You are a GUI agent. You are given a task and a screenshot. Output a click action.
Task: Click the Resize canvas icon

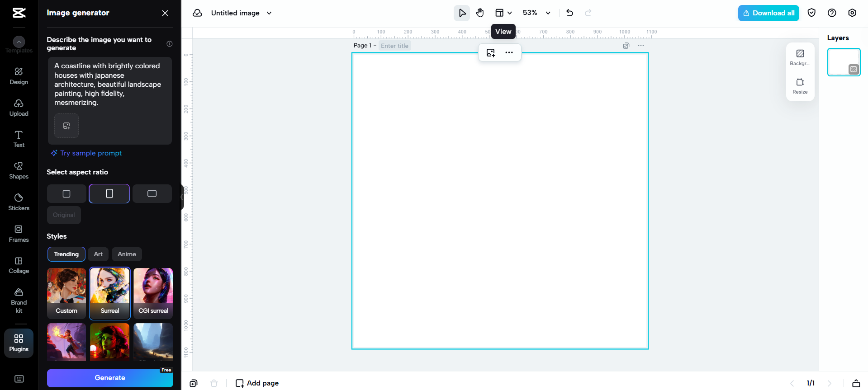click(800, 85)
